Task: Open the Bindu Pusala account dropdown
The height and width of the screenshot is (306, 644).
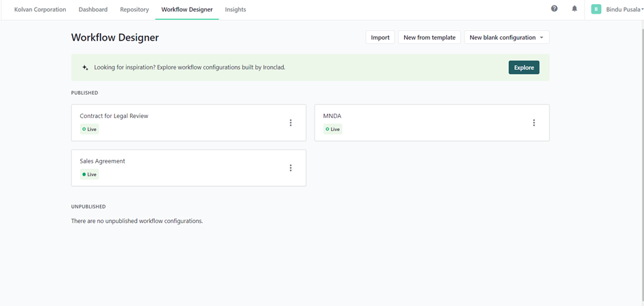Action: 624,10
